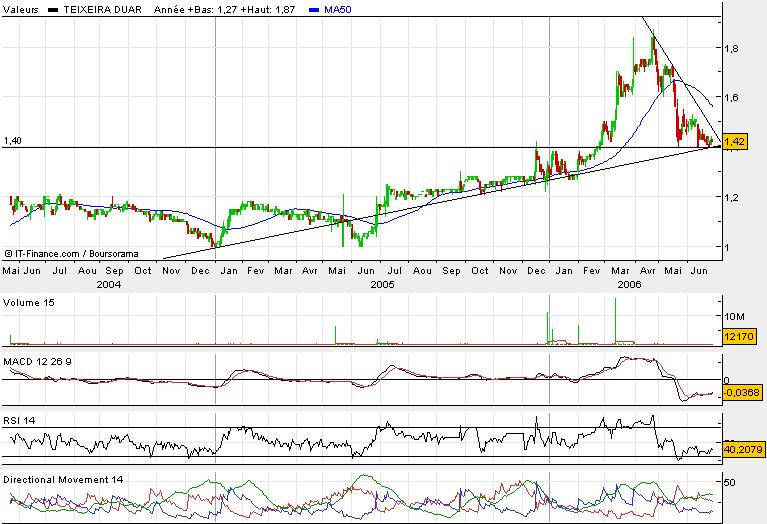Click the 1,6 price axis label
767x524 pixels.
[731, 97]
